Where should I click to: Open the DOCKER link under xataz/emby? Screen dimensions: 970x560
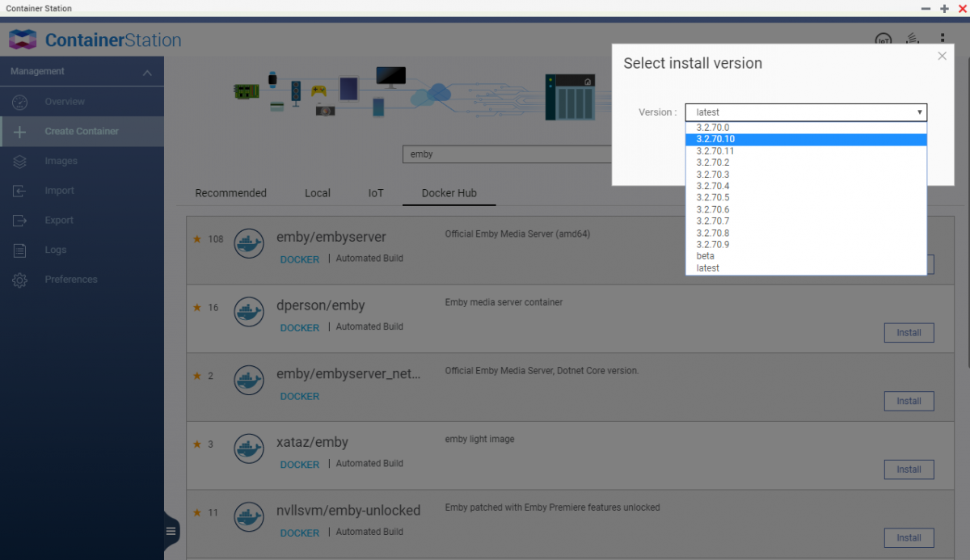[300, 465]
